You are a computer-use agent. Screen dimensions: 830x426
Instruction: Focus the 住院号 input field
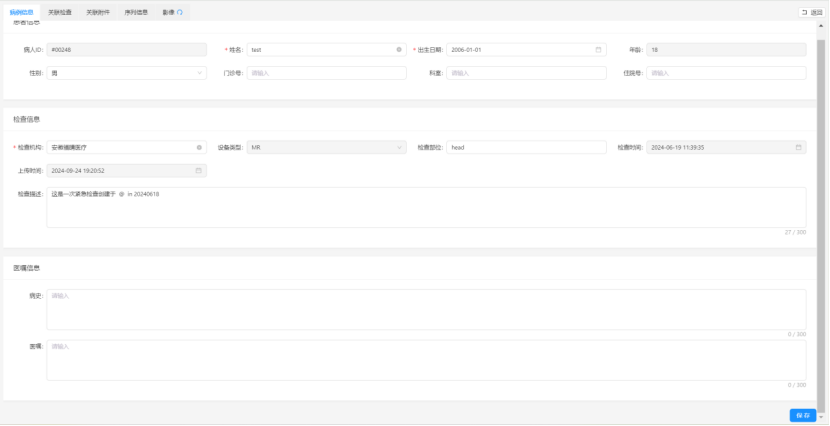726,73
